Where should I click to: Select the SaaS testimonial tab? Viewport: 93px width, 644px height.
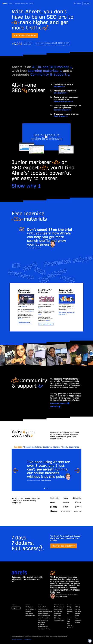(x=64, y=447)
